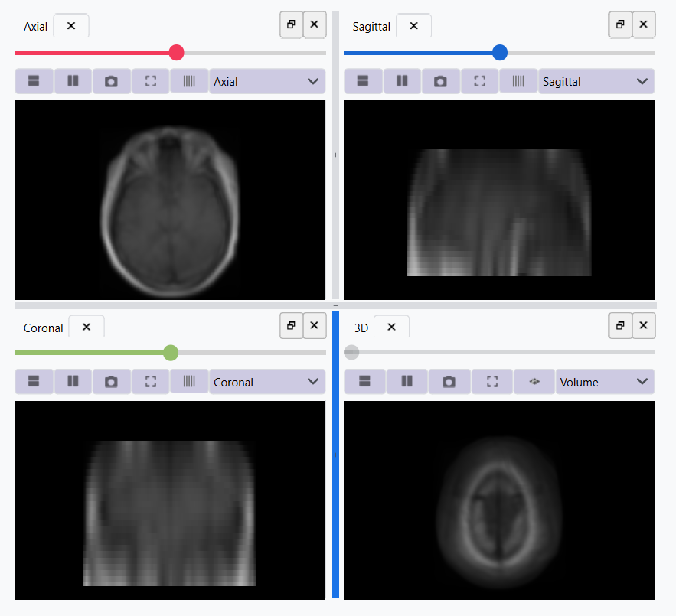The height and width of the screenshot is (616, 676).
Task: Close the Sagittal tab
Action: [x=413, y=26]
